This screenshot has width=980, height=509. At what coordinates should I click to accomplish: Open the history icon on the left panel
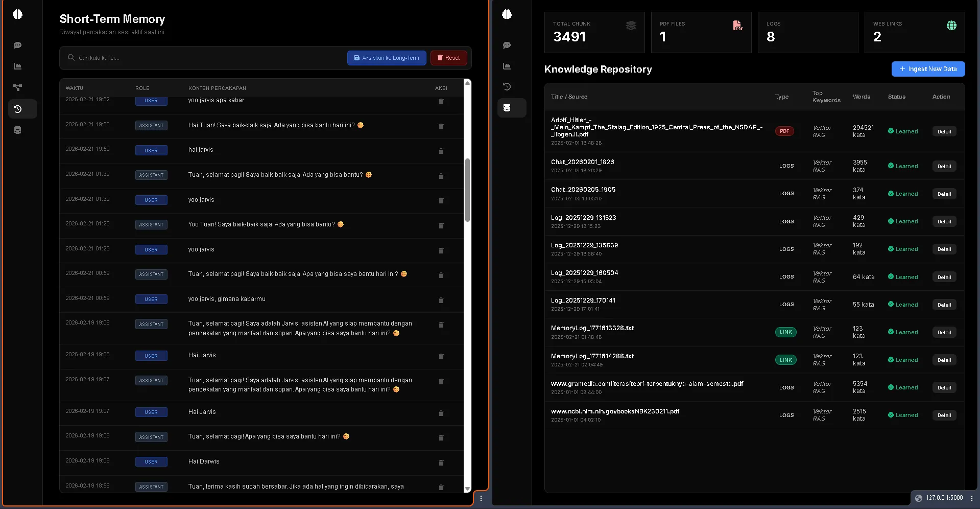17,109
